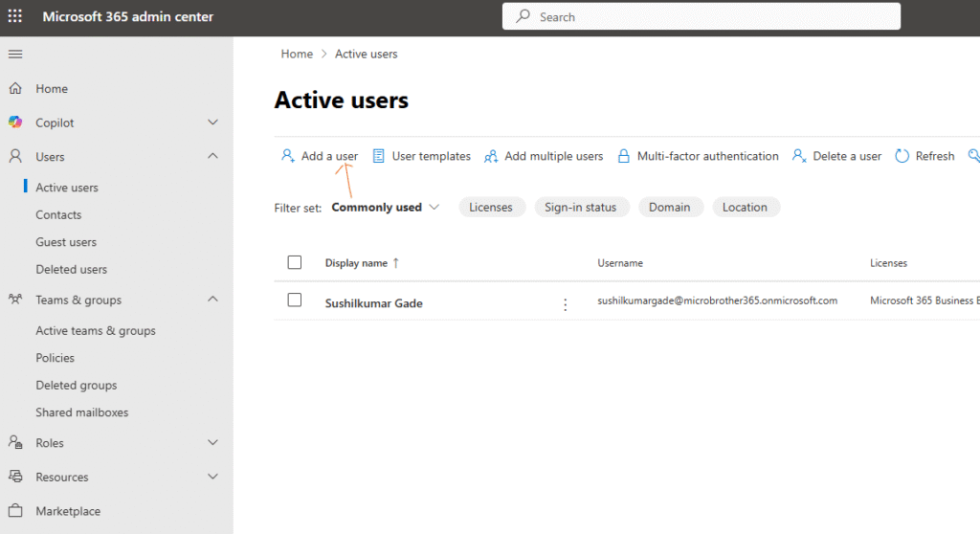Click the Home breadcrumb link

tap(297, 55)
